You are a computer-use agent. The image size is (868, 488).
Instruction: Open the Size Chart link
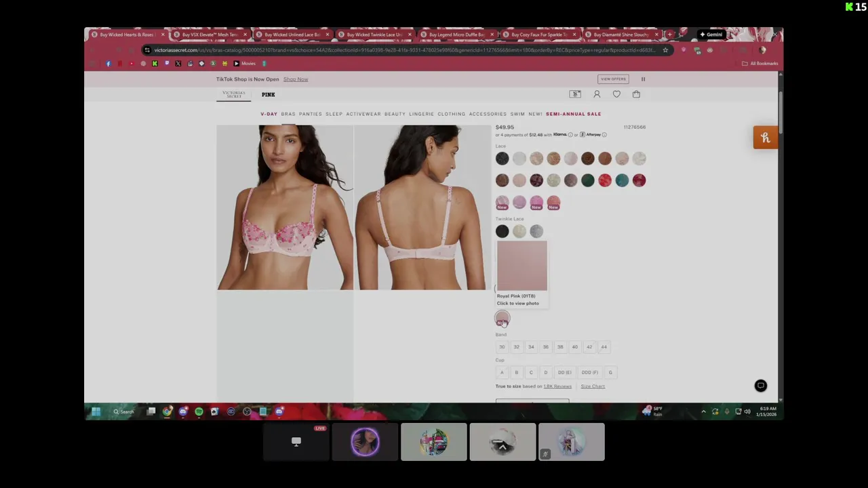pos(593,386)
